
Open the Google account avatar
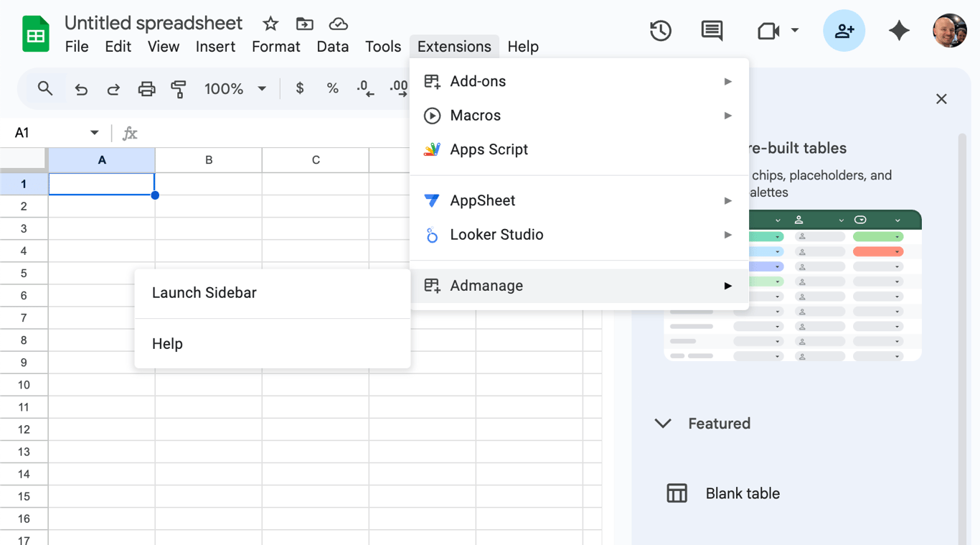[x=950, y=31]
